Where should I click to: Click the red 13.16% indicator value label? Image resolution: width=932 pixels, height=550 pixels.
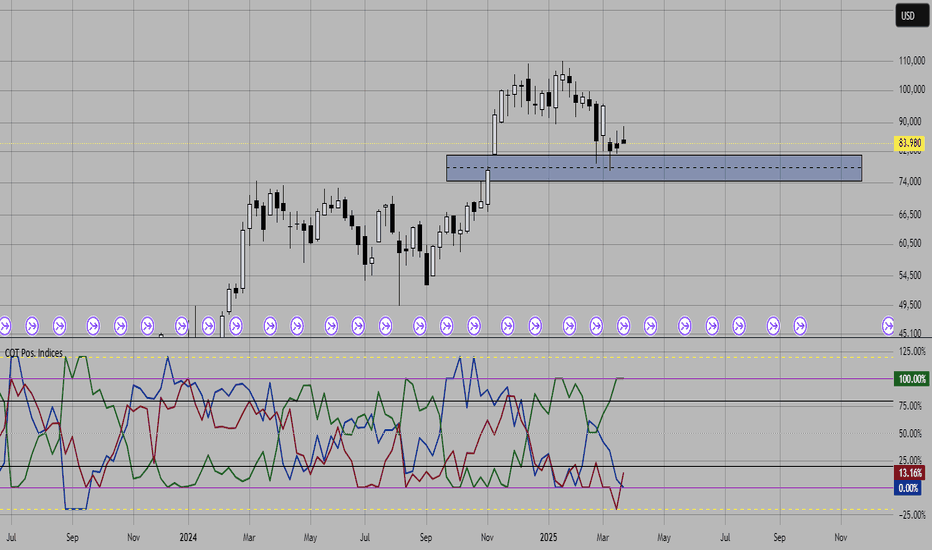point(909,473)
